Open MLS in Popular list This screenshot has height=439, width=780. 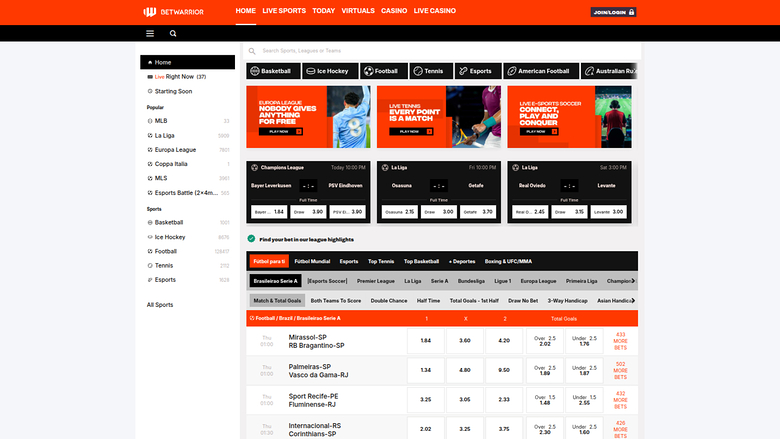pos(188,178)
